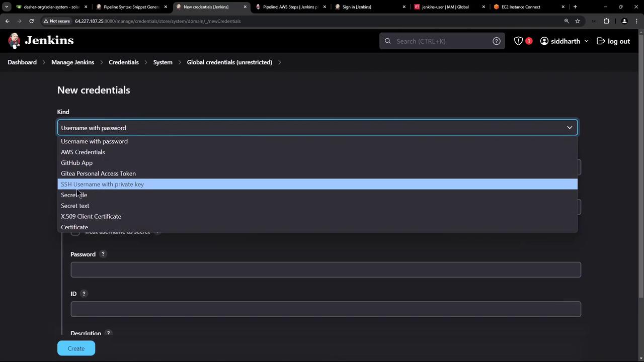
Task: Open a new browser tab
Action: click(x=575, y=7)
